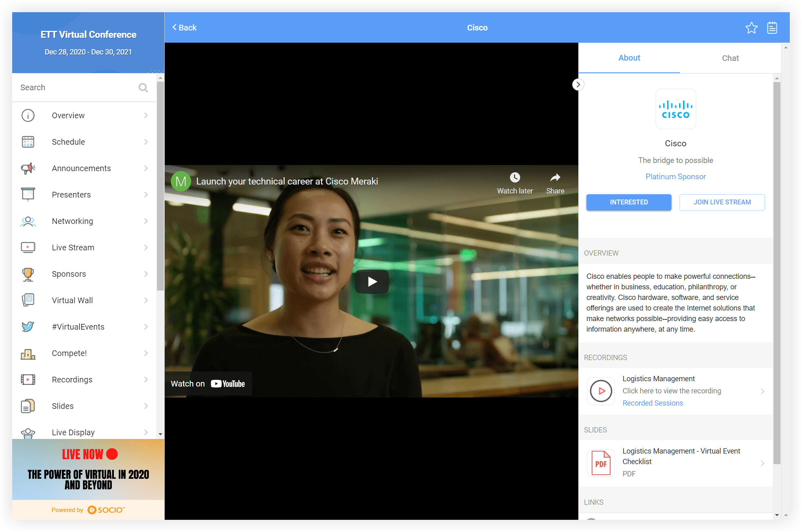The width and height of the screenshot is (802, 532).
Task: Expand the Sponsors menu chevron
Action: (146, 274)
